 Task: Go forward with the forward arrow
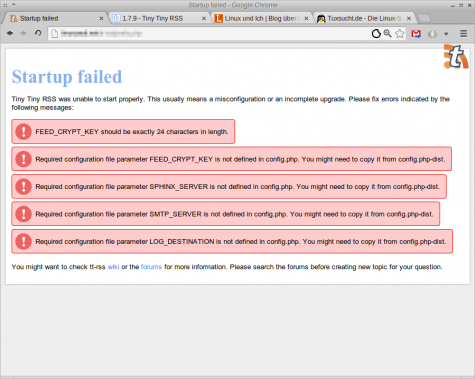point(24,33)
